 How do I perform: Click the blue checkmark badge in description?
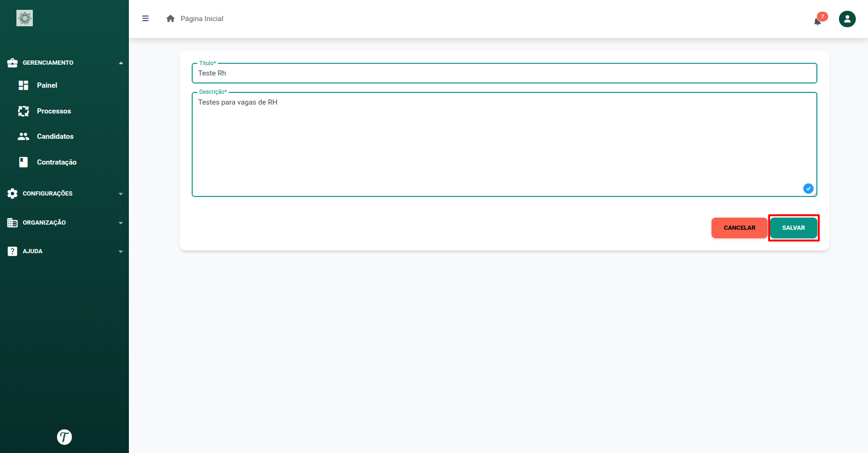(808, 189)
